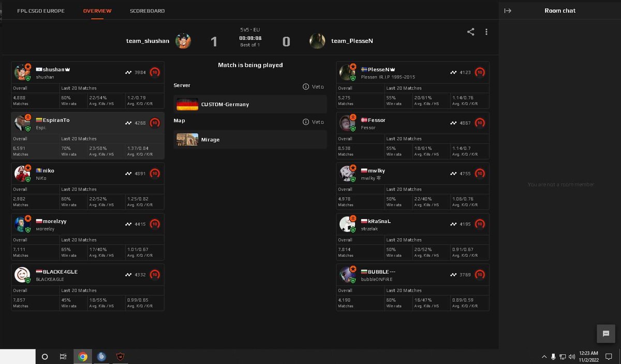This screenshot has width=621, height=364.
Task: Click Fessor's player avatar
Action: [x=347, y=123]
